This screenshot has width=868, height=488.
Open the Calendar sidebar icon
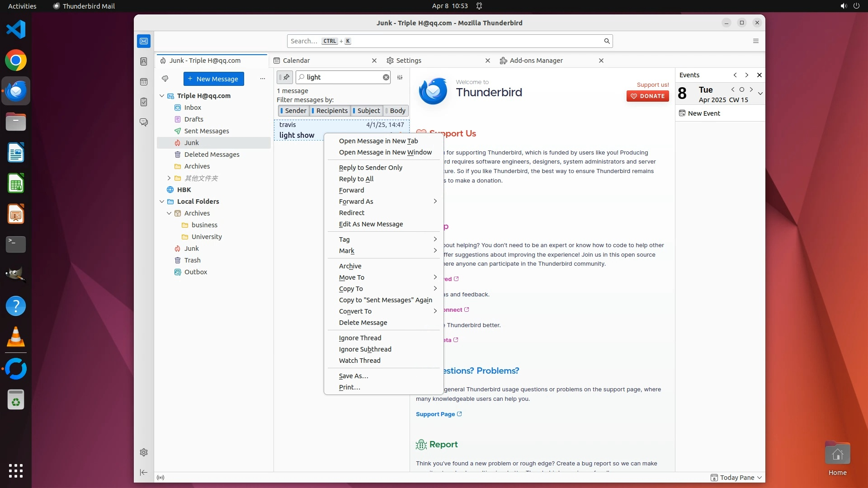144,82
